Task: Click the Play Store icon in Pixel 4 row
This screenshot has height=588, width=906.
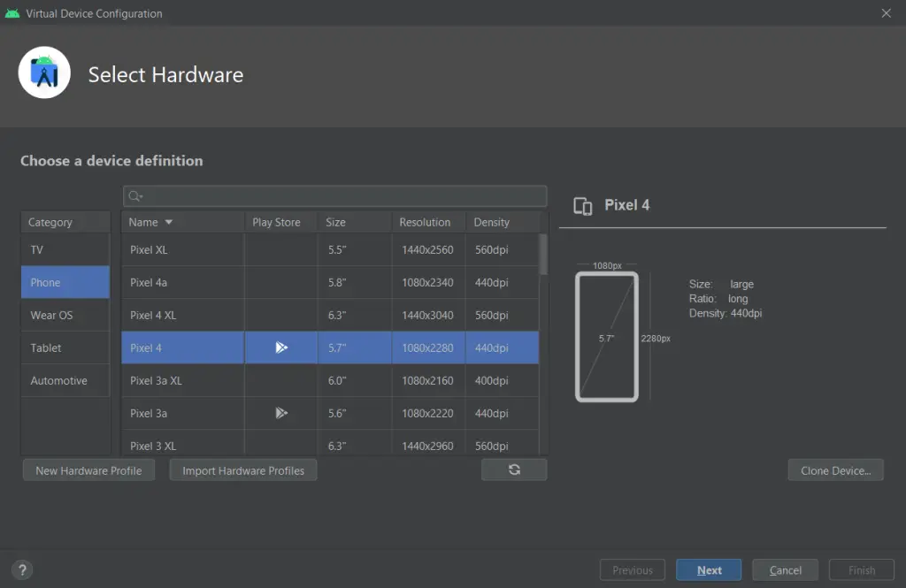Action: point(281,347)
